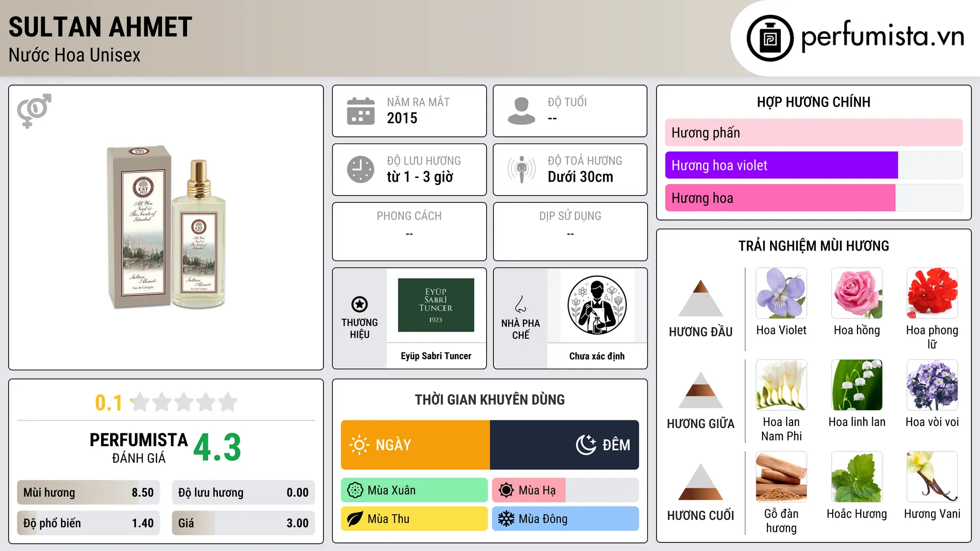The width and height of the screenshot is (980, 551).
Task: Click the sun icon beside Mùa Hạ
Action: [506, 490]
